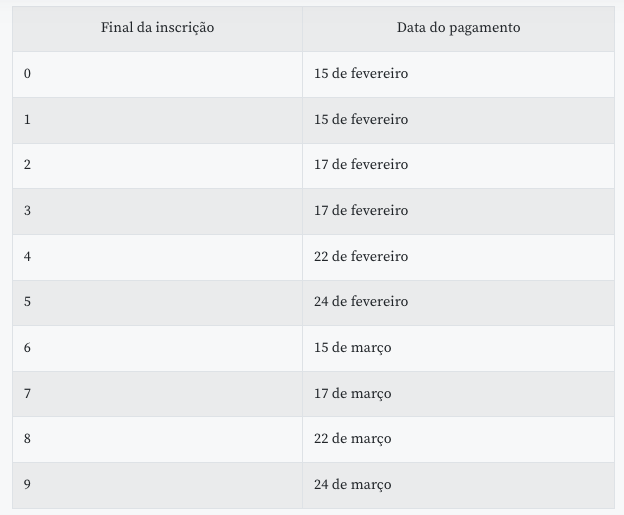Click the inscrição final 6 cell
Screen dimensions: 624x515
coord(28,348)
